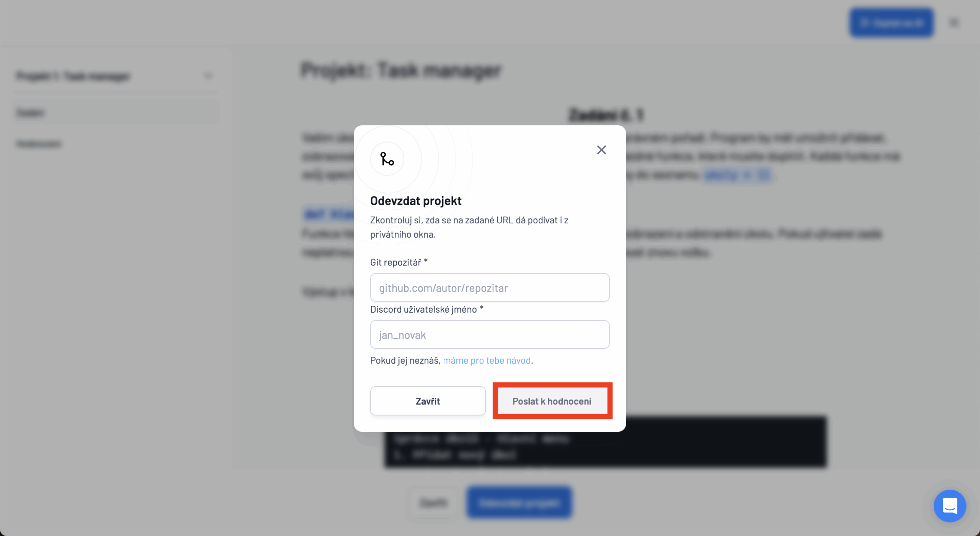Click the blue button in the top right toolbar

[x=891, y=23]
